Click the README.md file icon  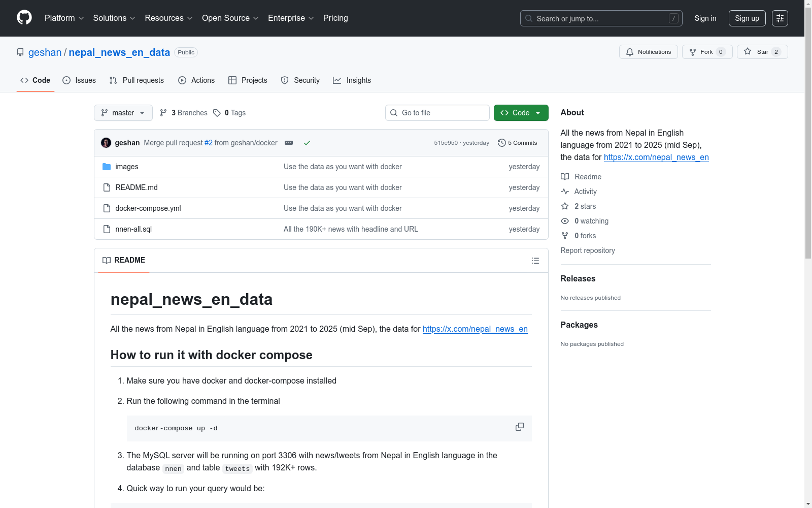107,187
